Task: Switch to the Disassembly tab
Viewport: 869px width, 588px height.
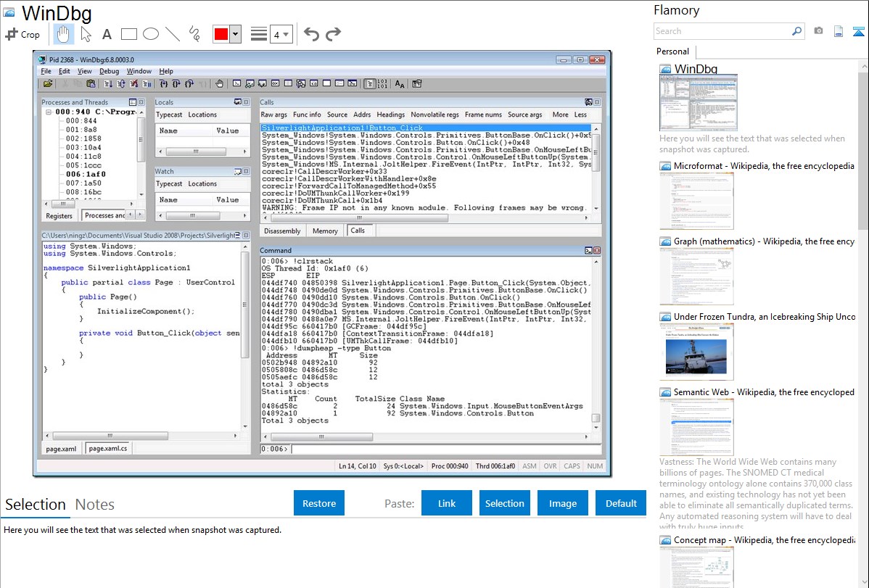Action: (x=282, y=231)
